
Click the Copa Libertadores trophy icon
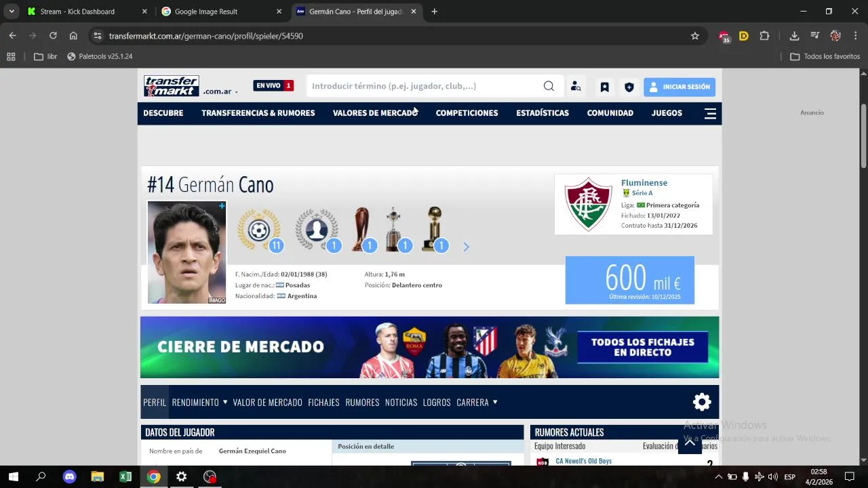394,230
